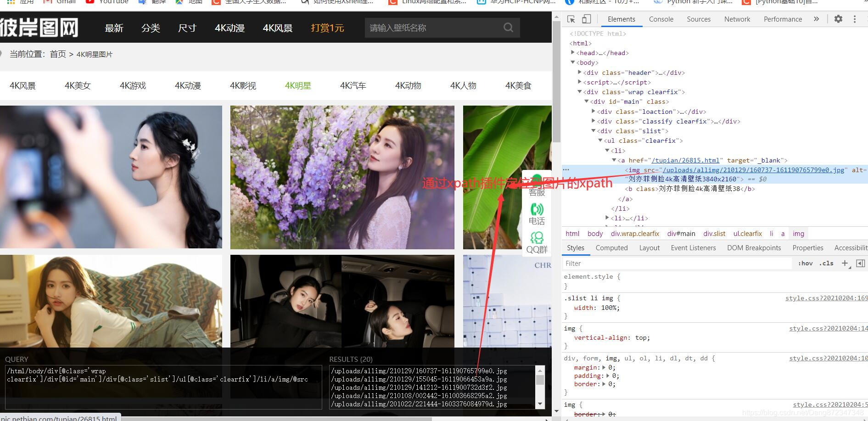This screenshot has width=868, height=421.
Task: Open the Event Listeners tab
Action: tap(693, 247)
